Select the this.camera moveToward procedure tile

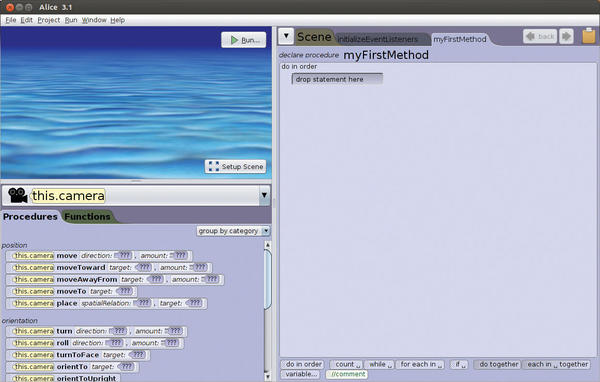coord(109,268)
